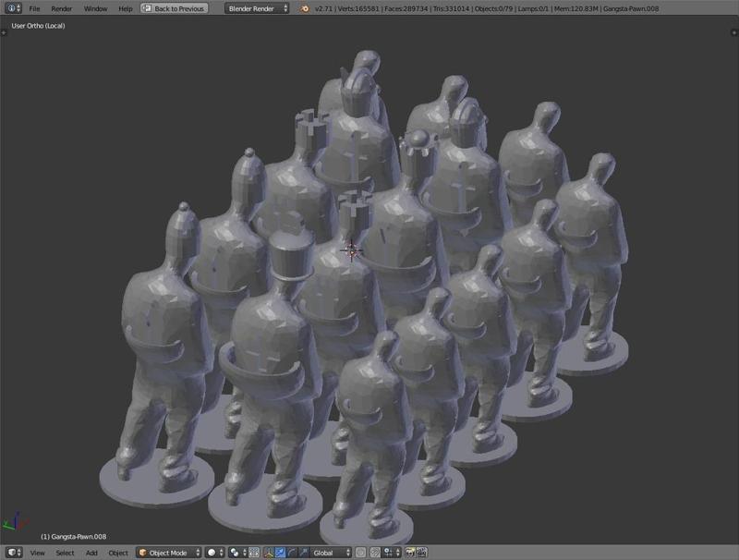Toggle snap during transform
This screenshot has height=560, width=739.
pyautogui.click(x=375, y=553)
